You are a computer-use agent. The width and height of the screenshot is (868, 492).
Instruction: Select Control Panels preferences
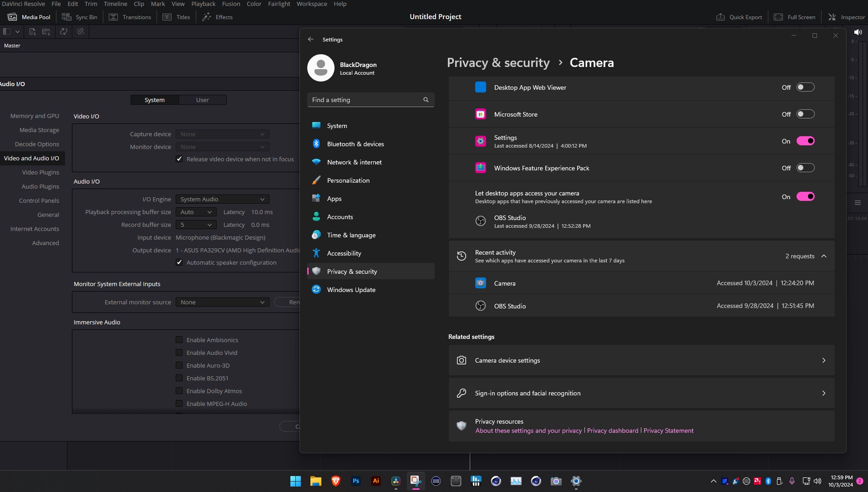39,200
